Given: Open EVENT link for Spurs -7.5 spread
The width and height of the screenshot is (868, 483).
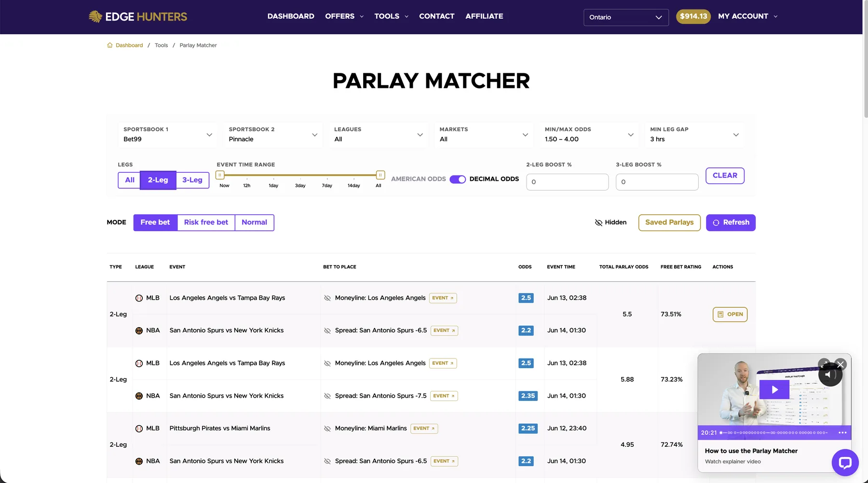Looking at the screenshot, I should pos(444,396).
